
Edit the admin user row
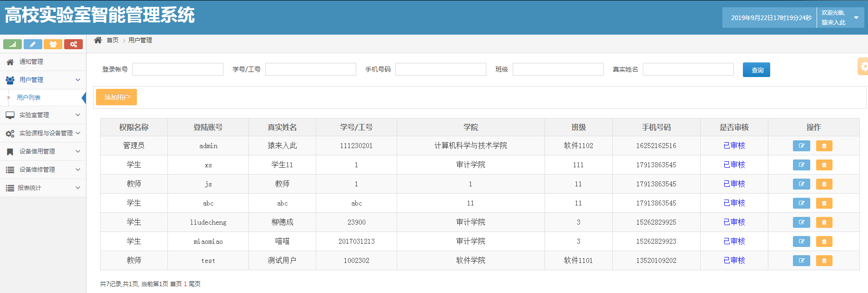tap(802, 146)
